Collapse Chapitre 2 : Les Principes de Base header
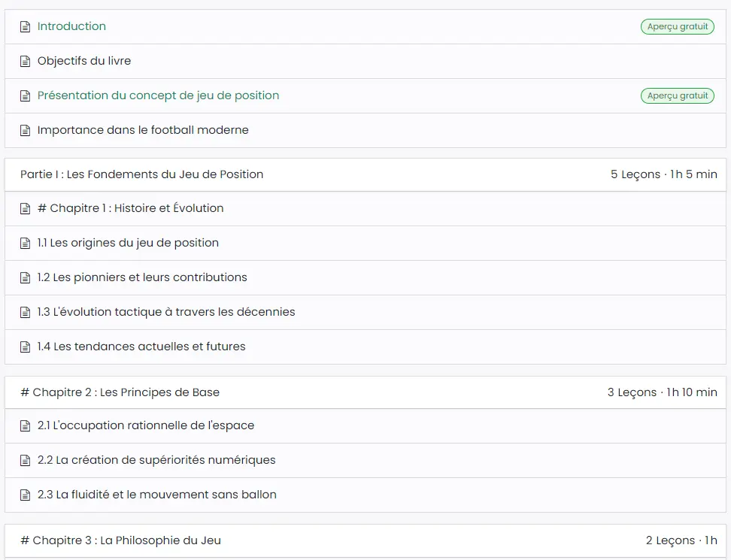This screenshot has height=560, width=731. click(365, 392)
